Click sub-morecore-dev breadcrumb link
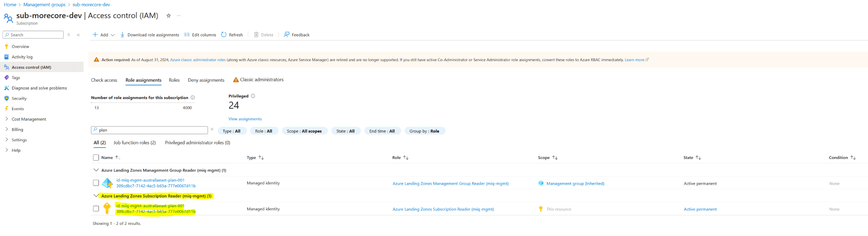This screenshot has width=868, height=236. tap(91, 5)
